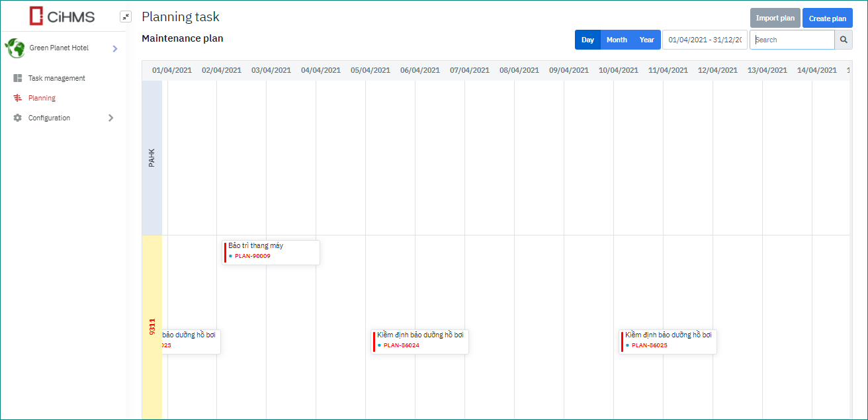Click the Planning sidebar icon
This screenshot has width=868, height=420.
(18, 98)
